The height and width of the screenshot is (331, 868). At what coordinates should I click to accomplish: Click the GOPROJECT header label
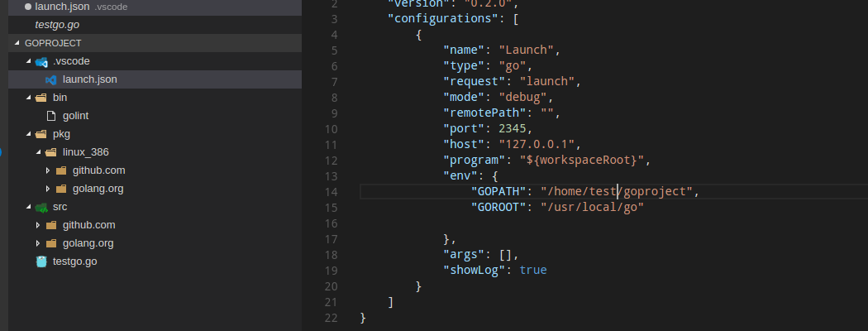point(53,43)
